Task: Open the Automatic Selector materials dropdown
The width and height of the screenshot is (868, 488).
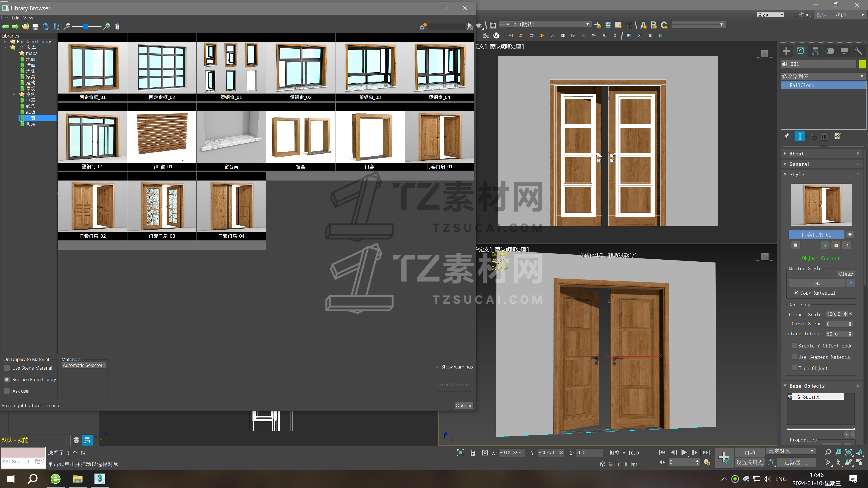Action: click(x=84, y=365)
